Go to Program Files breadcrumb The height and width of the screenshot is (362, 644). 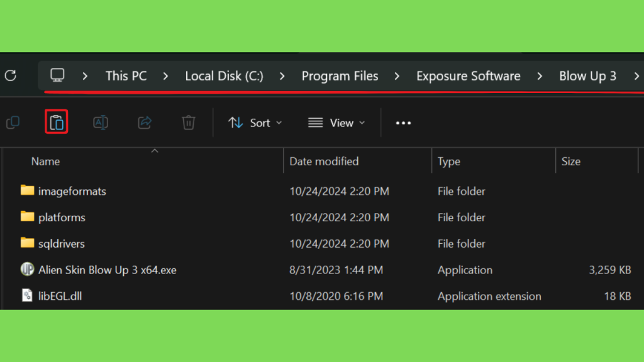tap(340, 76)
